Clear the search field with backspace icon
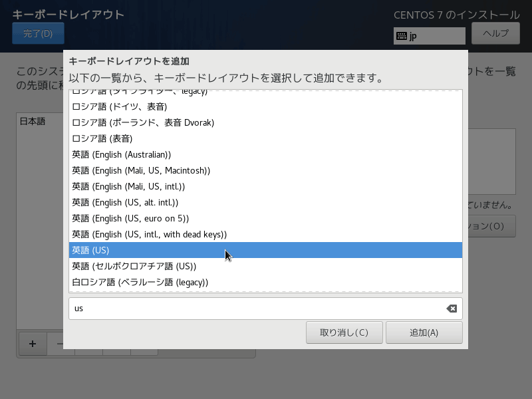 tap(452, 309)
